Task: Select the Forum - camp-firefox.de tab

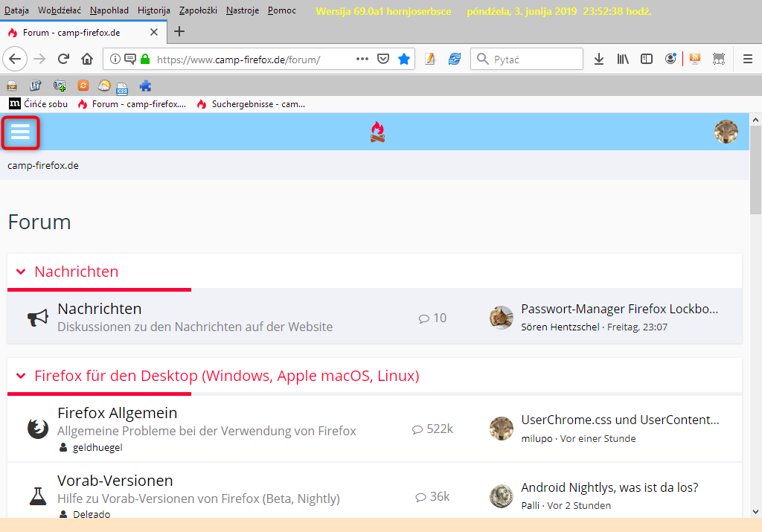Action: pyautogui.click(x=83, y=33)
